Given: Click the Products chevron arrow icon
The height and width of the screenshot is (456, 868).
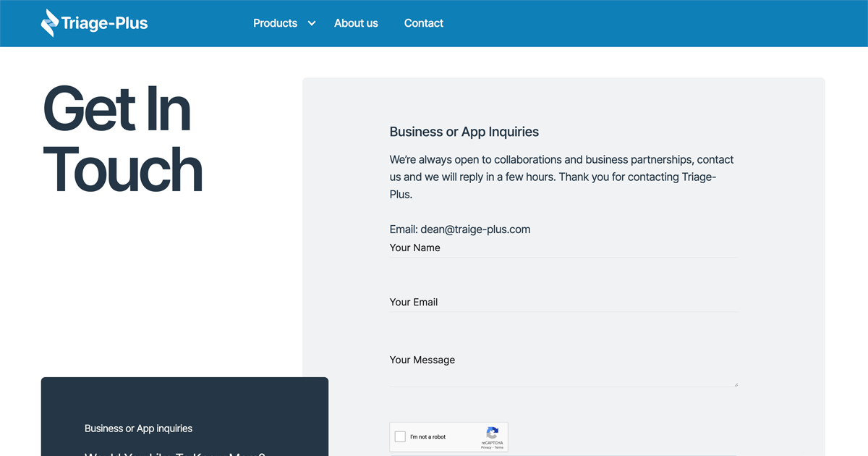Looking at the screenshot, I should tap(312, 23).
